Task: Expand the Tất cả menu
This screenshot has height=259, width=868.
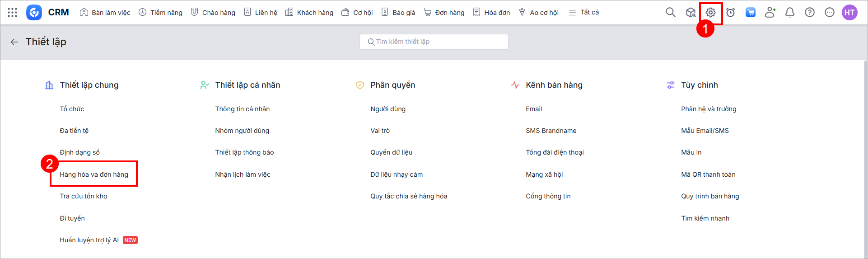Action: [x=583, y=13]
